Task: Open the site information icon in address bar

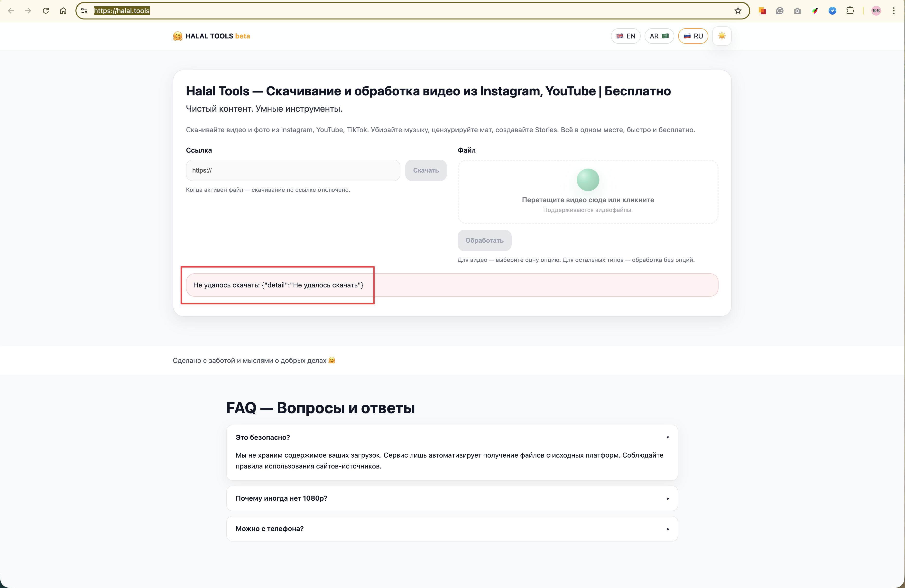Action: click(84, 11)
